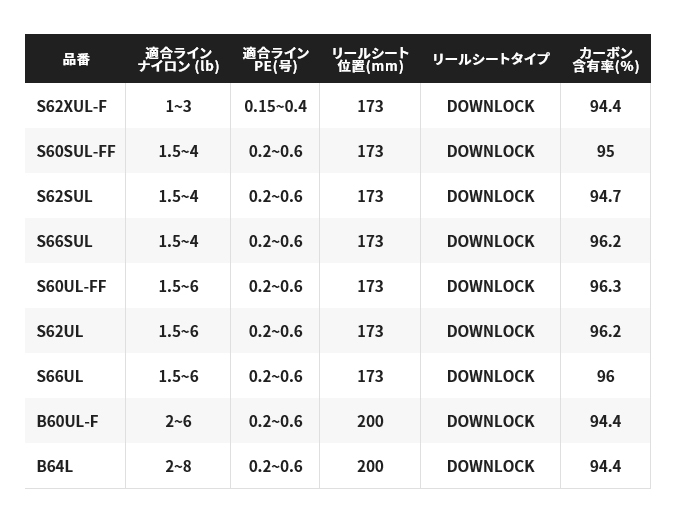The width and height of the screenshot is (680, 523).
Task: Select the S60UL-FF model cell
Action: click(x=71, y=286)
